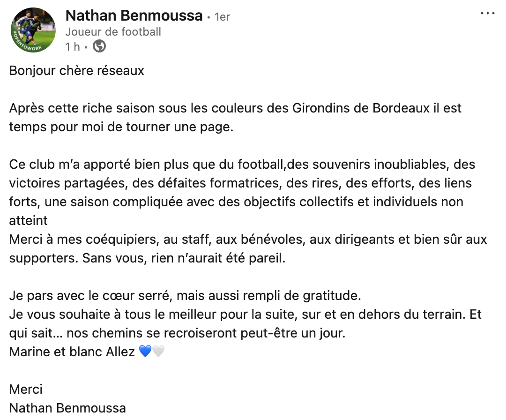Image resolution: width=506 pixels, height=420 pixels.
Task: Click the 1er connection degree badge
Action: coord(222,17)
